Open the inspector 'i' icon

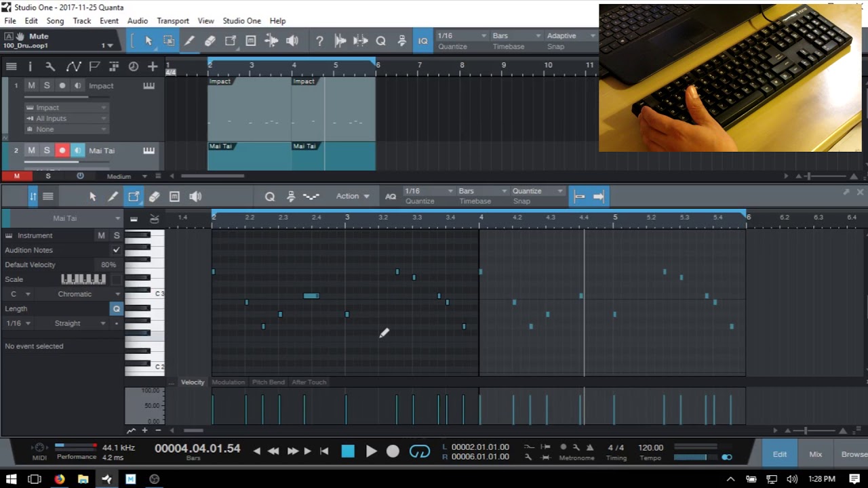(30, 66)
